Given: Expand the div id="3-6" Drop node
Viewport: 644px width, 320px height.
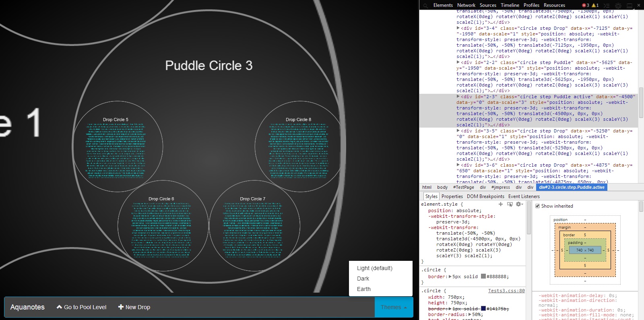Looking at the screenshot, I should (x=458, y=165).
